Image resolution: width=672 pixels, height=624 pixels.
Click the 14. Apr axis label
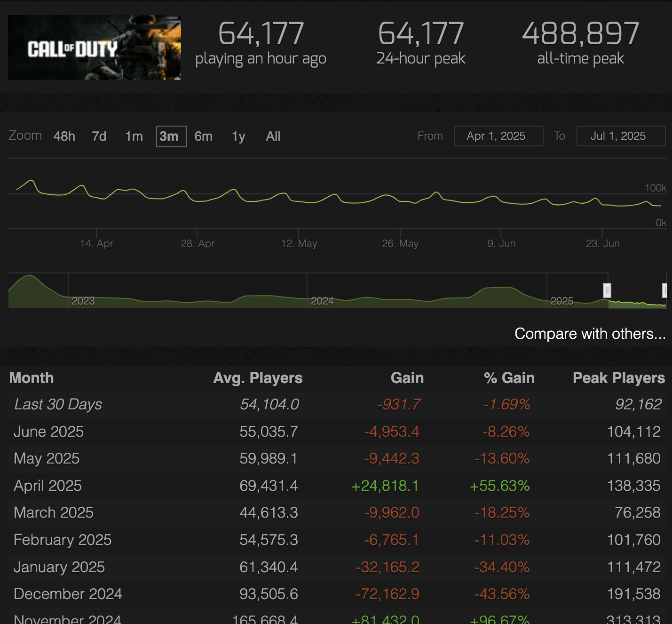tap(96, 243)
